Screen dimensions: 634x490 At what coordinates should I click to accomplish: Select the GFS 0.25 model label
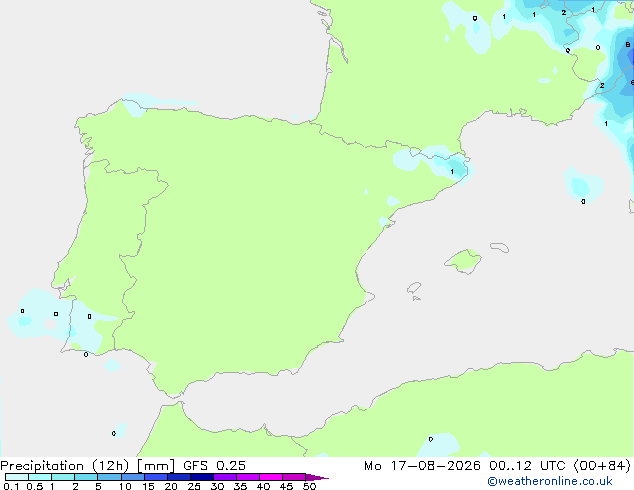214,466
